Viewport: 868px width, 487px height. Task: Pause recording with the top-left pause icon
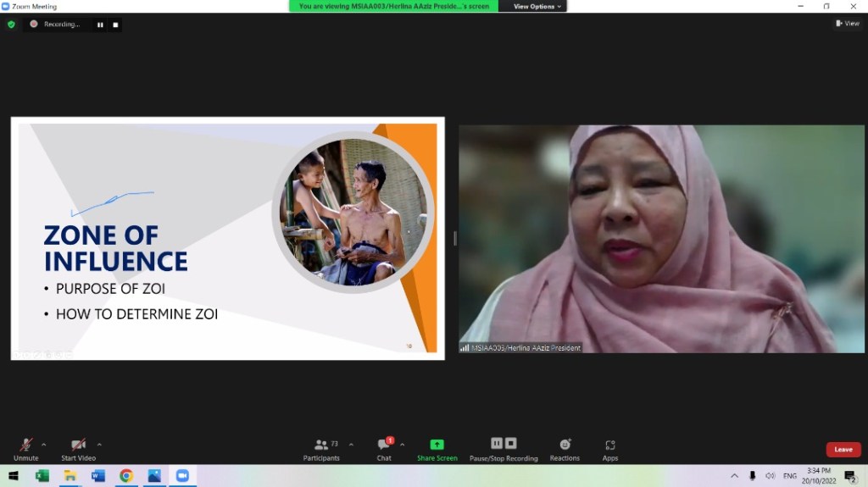(100, 25)
